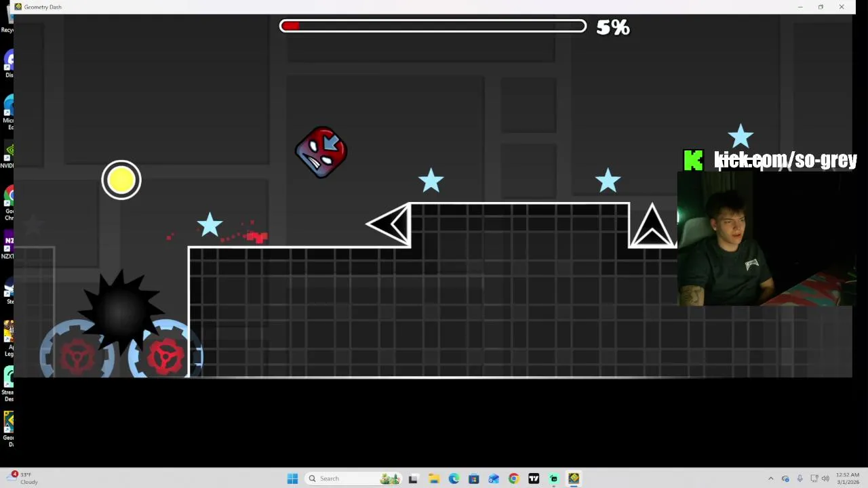Click the blue star beside the red particles
This screenshot has height=488, width=868.
click(210, 225)
